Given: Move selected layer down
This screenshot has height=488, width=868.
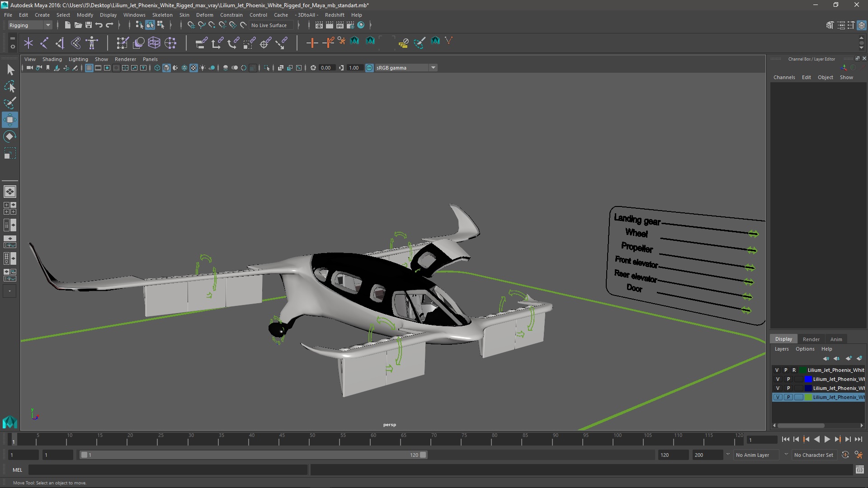Looking at the screenshot, I should (837, 358).
